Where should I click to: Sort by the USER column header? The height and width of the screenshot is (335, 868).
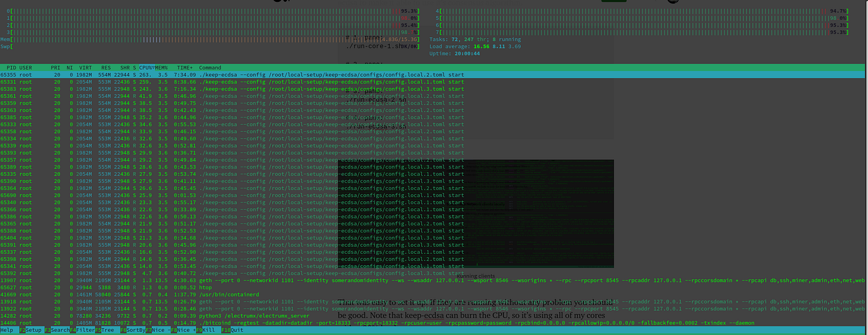pos(26,67)
